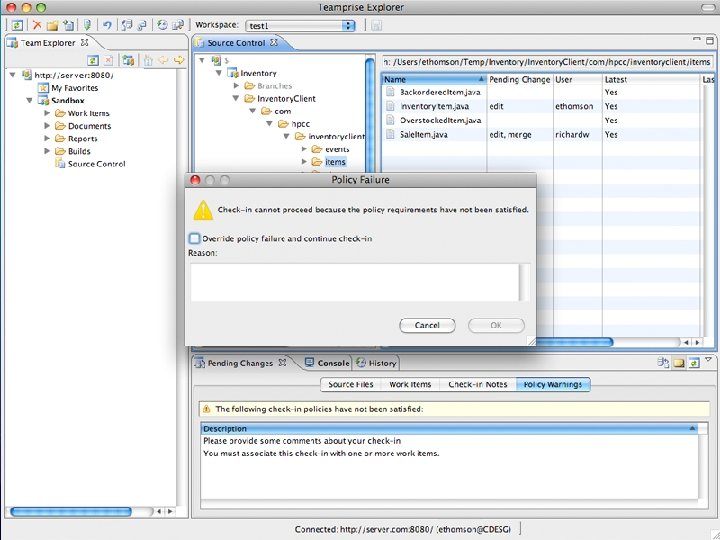Click yellow note icon in Pending Changes toolbar
This screenshot has height=540, width=720.
coord(679,363)
